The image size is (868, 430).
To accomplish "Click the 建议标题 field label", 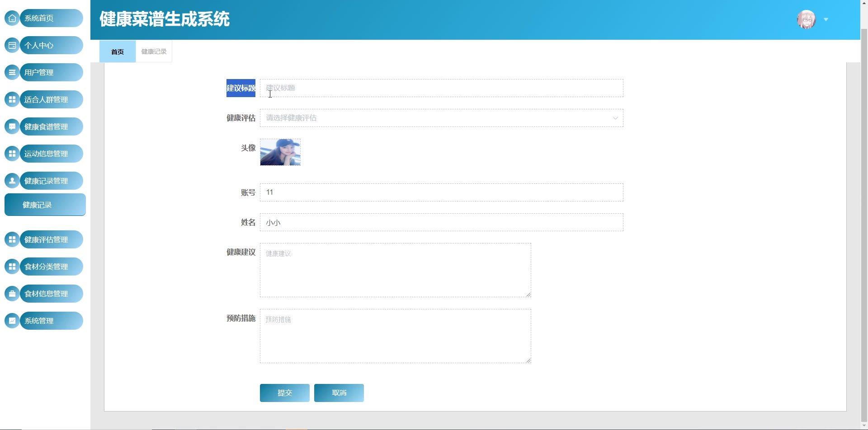I will 241,88.
